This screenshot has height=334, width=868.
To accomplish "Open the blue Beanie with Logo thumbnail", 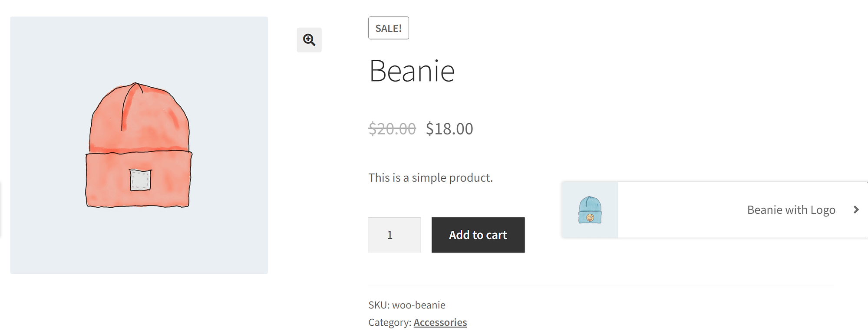I will [x=590, y=210].
